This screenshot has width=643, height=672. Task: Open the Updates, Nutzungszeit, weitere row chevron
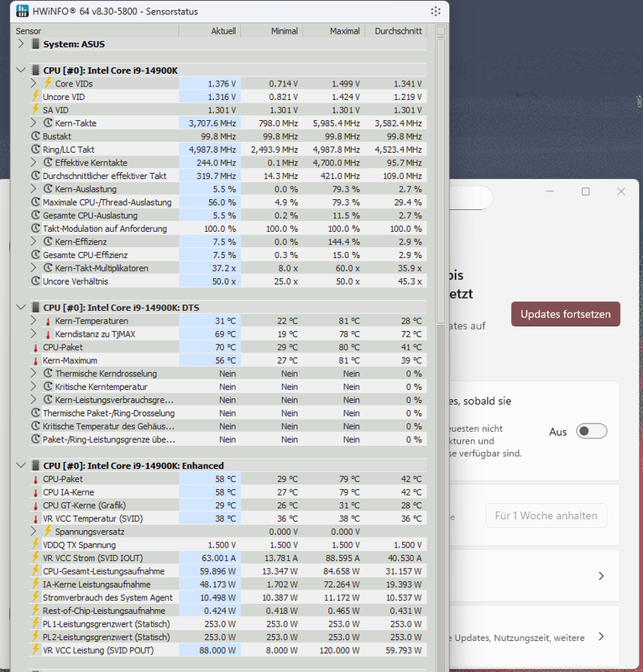pos(601,637)
